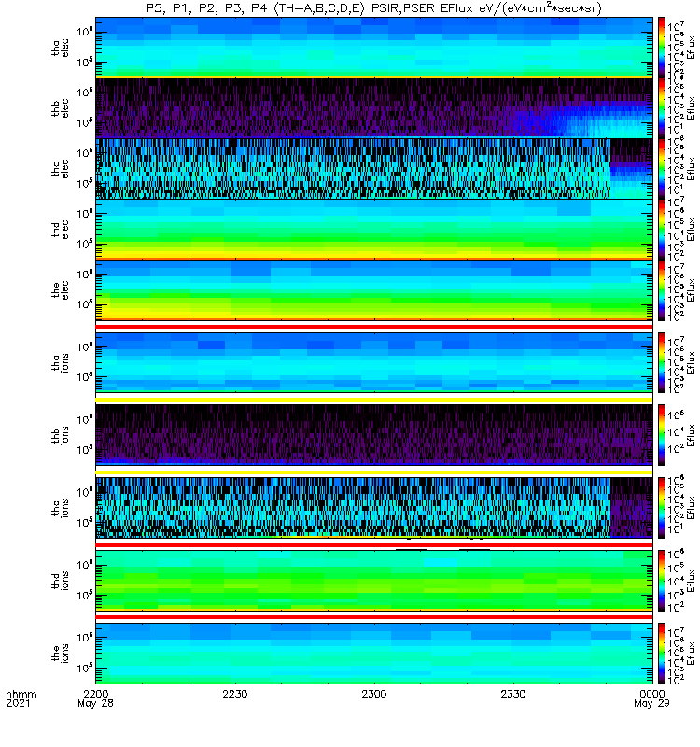
Task: Click the red bar above tha ions panel
Action: tap(374, 326)
